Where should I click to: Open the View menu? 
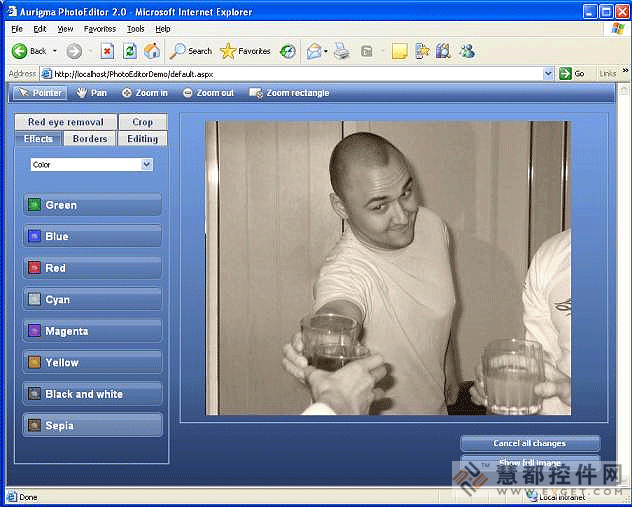click(65, 29)
